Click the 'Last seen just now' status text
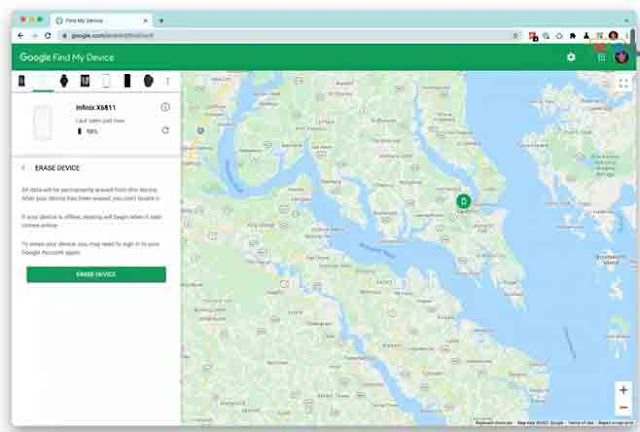Image resolution: width=640 pixels, height=432 pixels. point(100,120)
